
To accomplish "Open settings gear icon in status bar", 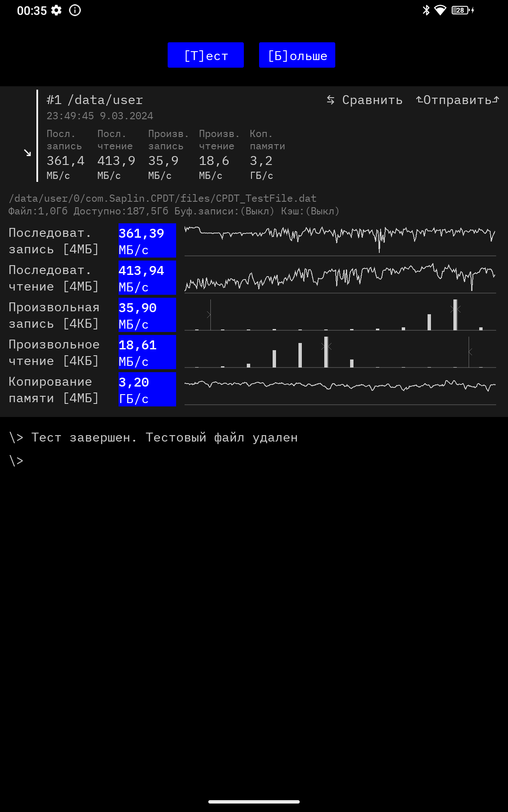I will [x=56, y=11].
